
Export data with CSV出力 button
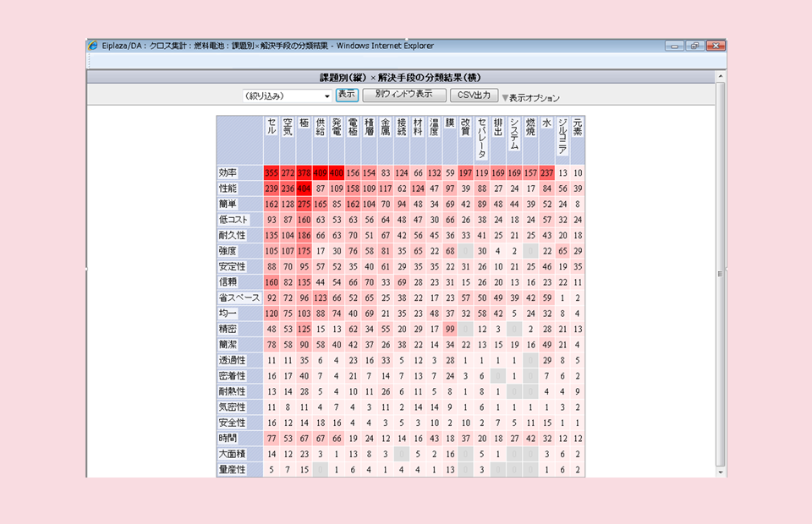coord(474,96)
